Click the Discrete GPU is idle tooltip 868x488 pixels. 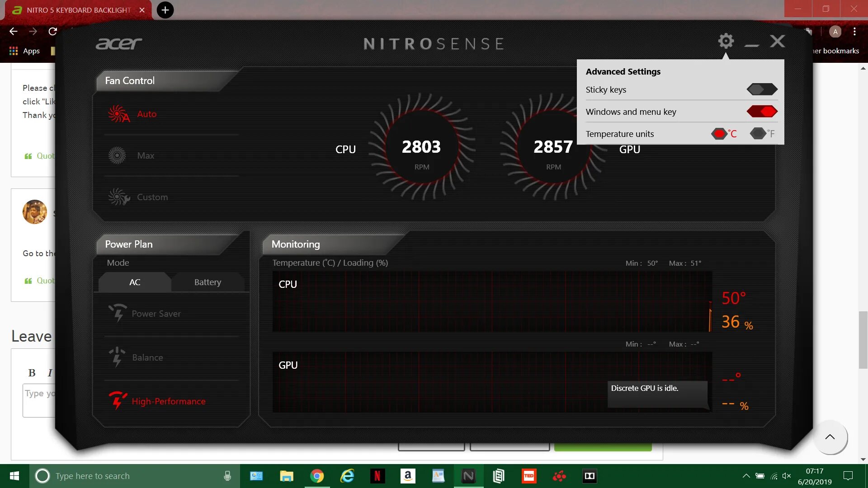(x=658, y=394)
